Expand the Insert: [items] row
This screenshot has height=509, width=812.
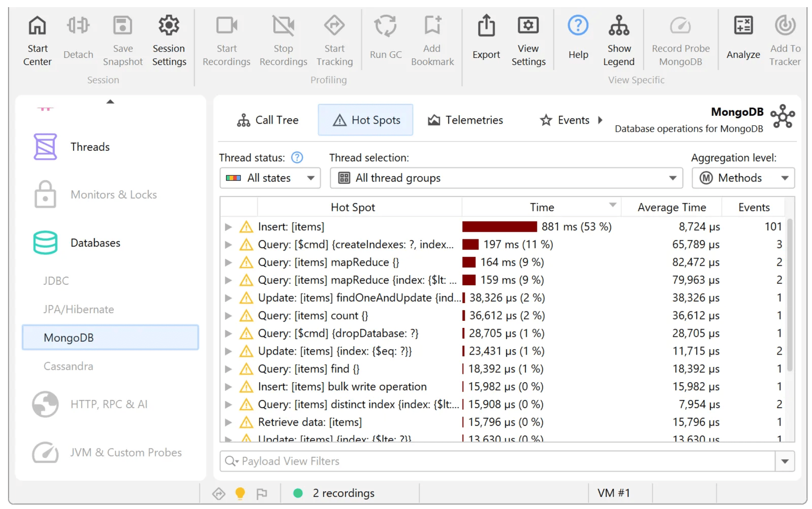[x=228, y=227]
